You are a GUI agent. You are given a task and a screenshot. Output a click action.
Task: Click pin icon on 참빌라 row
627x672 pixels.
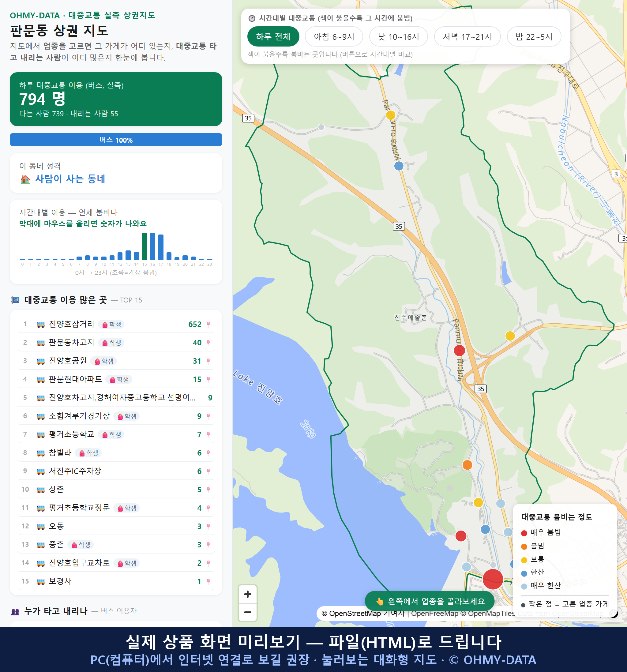208,452
